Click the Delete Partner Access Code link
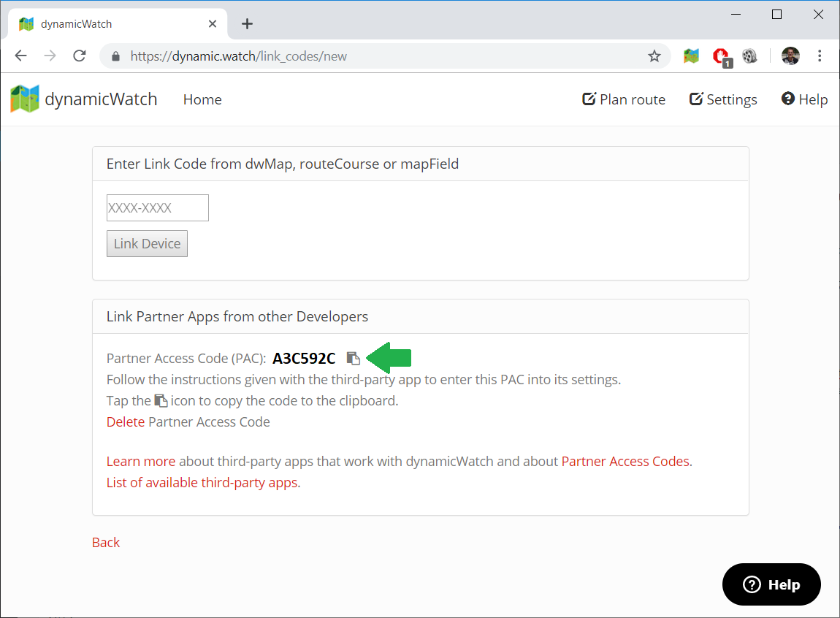This screenshot has height=618, width=840. pyautogui.click(x=126, y=422)
